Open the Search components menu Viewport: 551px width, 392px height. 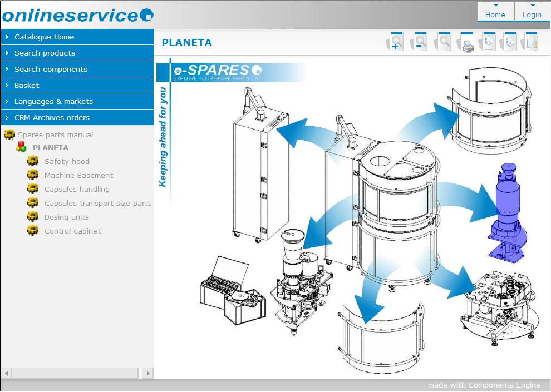point(77,69)
